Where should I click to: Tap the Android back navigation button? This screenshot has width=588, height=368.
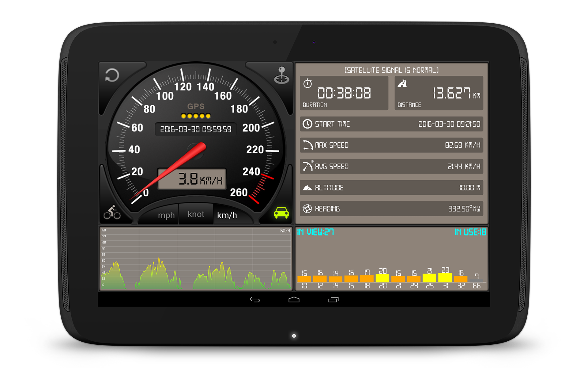coord(254,300)
